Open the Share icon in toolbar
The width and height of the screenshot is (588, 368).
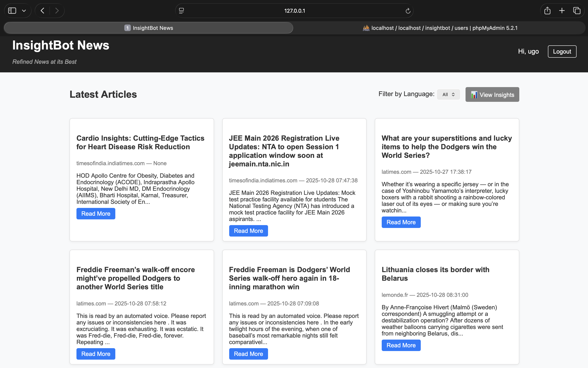(547, 10)
